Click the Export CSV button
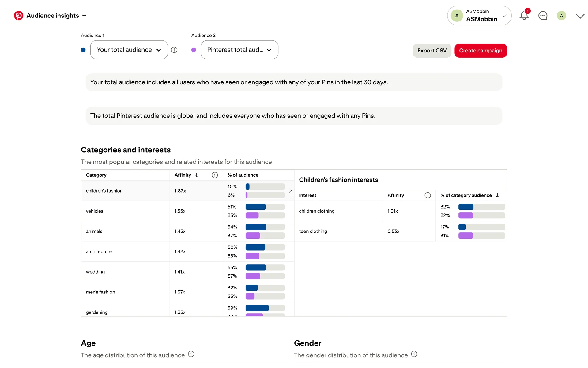 (432, 51)
